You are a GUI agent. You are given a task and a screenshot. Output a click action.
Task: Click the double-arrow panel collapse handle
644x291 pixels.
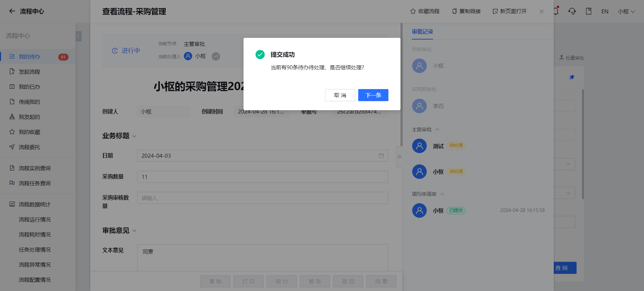pos(399,157)
